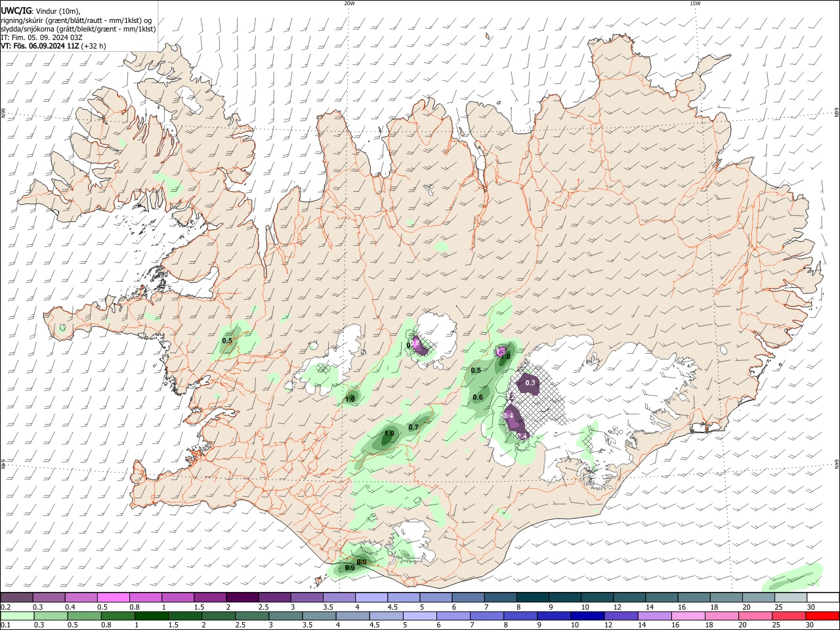The height and width of the screenshot is (630, 840).
Task: Click the '0.6' precipitation value on the map
Action: (x=478, y=397)
